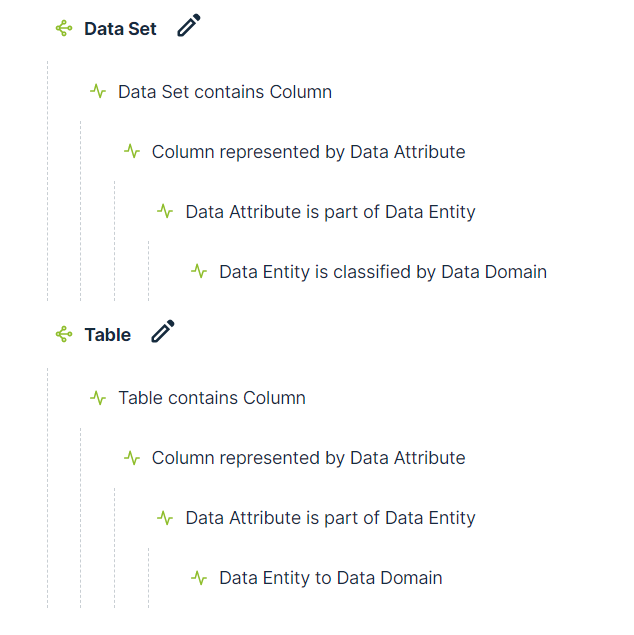Choose Data Attribute is part of Data Entity under Data Set
This screenshot has width=634, height=635.
[x=330, y=212]
